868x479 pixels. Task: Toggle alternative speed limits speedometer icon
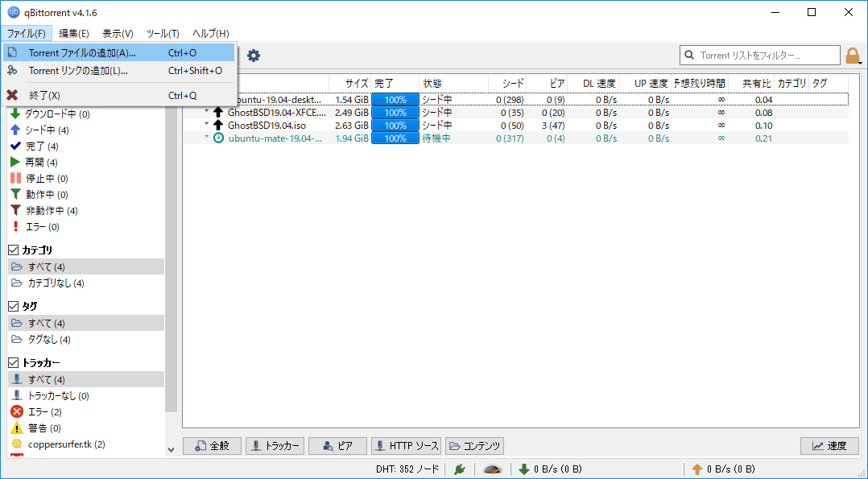coord(492,469)
